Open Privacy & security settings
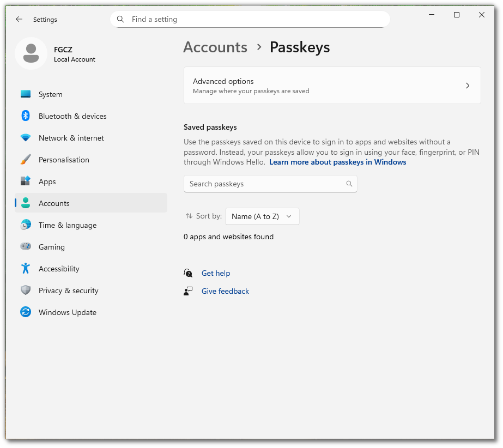The image size is (503, 448). click(x=91, y=290)
